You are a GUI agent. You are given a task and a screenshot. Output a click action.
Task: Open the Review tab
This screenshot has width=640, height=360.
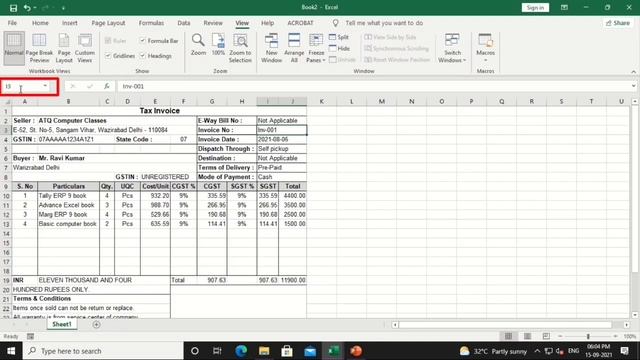(x=213, y=23)
